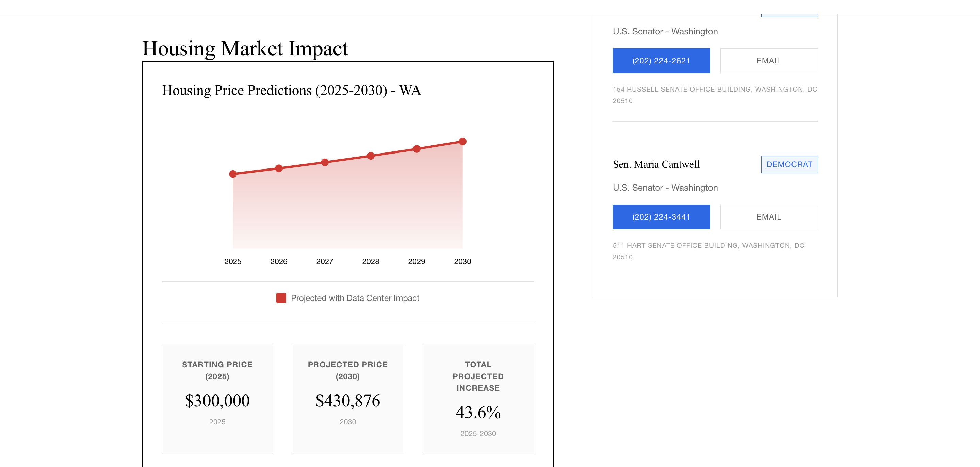The width and height of the screenshot is (980, 467).
Task: Click the Sen. Maria Cantwell name
Action: pos(656,164)
